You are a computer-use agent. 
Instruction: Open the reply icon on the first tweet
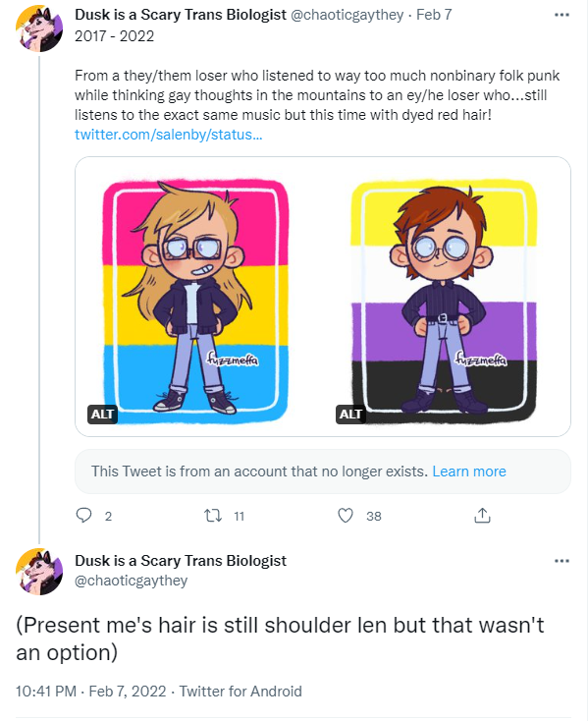coord(84,516)
